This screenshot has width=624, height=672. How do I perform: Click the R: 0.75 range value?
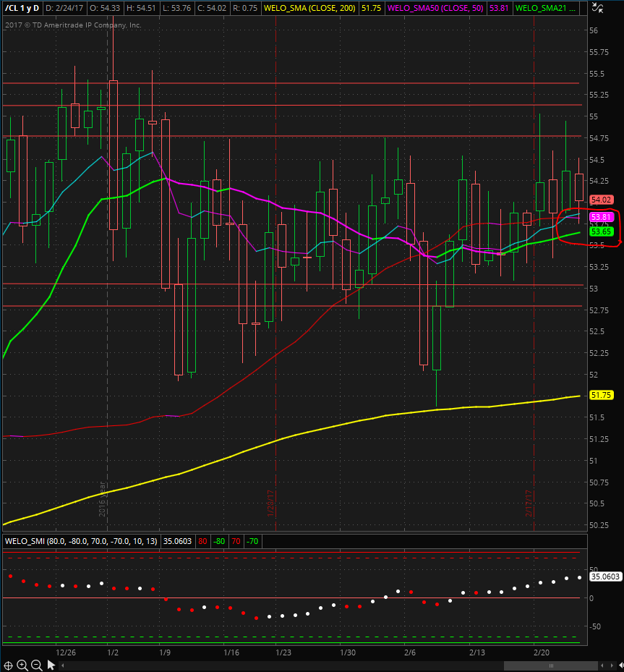point(245,8)
